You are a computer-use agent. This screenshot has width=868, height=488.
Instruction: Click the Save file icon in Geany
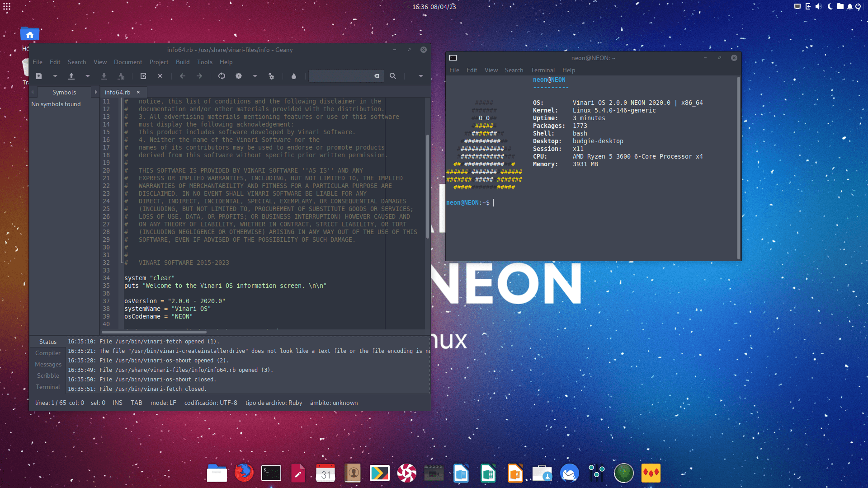pyautogui.click(x=104, y=76)
